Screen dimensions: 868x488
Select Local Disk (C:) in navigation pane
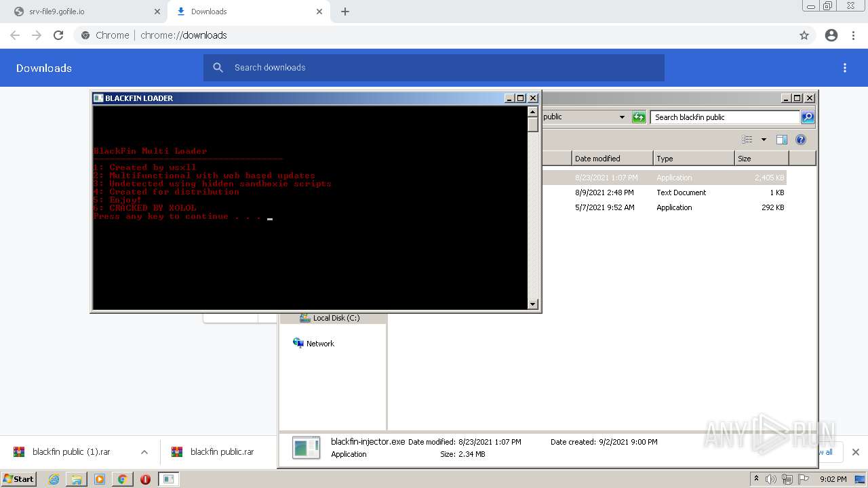point(336,318)
